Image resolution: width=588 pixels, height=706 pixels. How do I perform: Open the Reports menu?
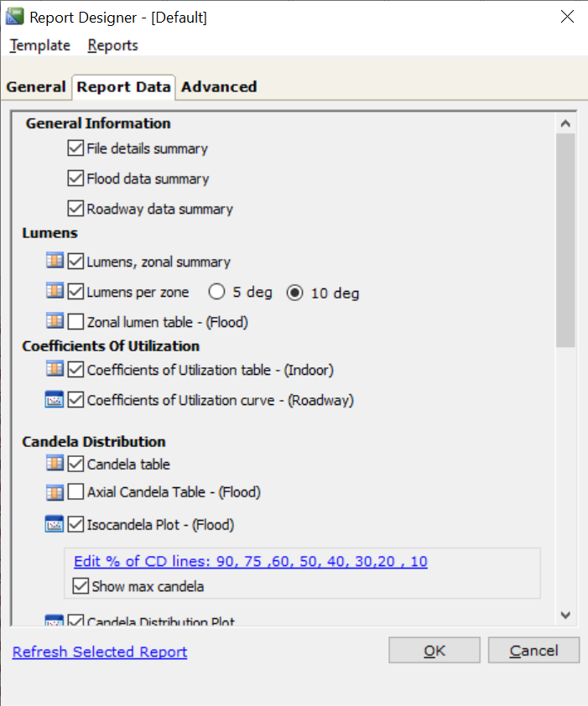[112, 45]
